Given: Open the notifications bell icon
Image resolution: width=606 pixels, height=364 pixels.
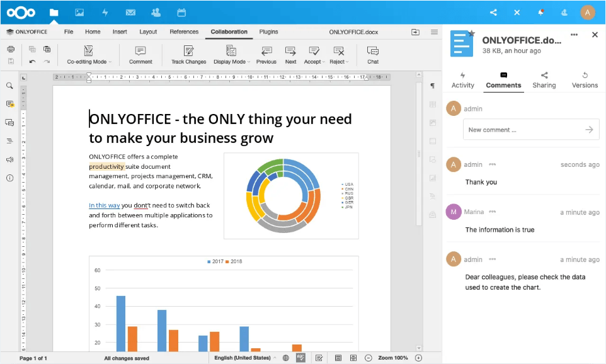Looking at the screenshot, I should [x=540, y=13].
